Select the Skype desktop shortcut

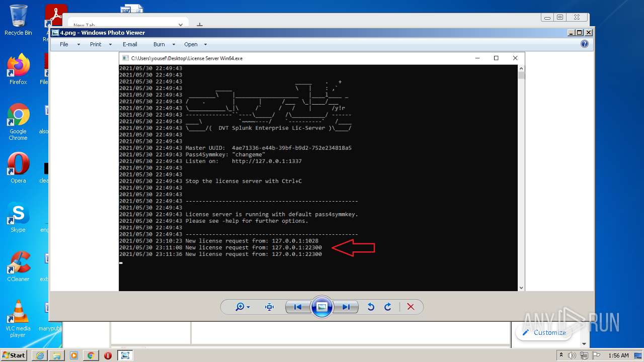click(x=18, y=217)
